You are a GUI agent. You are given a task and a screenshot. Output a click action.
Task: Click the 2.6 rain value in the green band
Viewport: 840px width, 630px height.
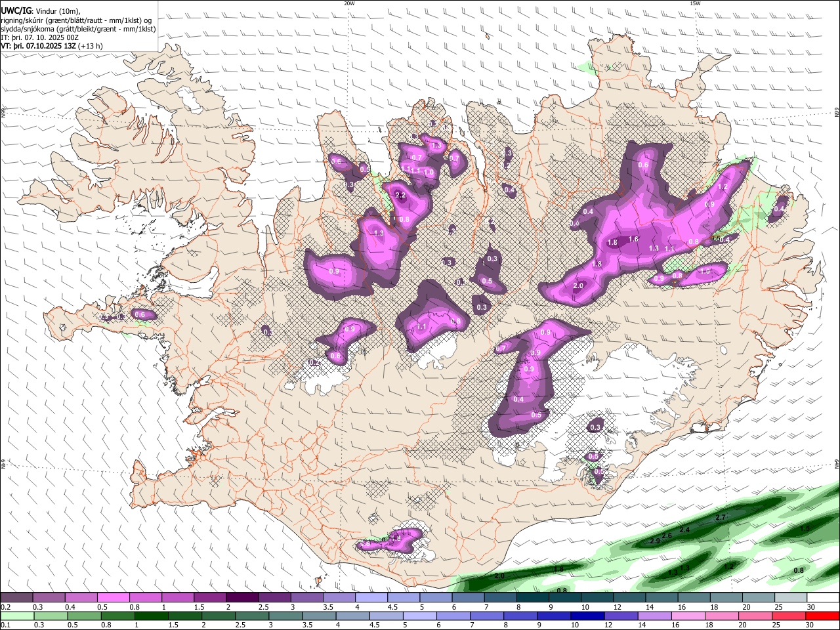[x=667, y=535]
